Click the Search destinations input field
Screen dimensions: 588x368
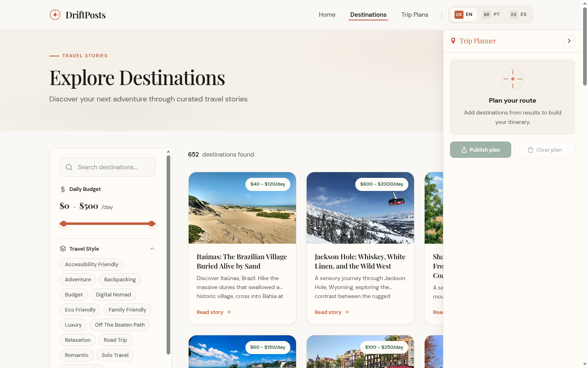click(x=107, y=167)
